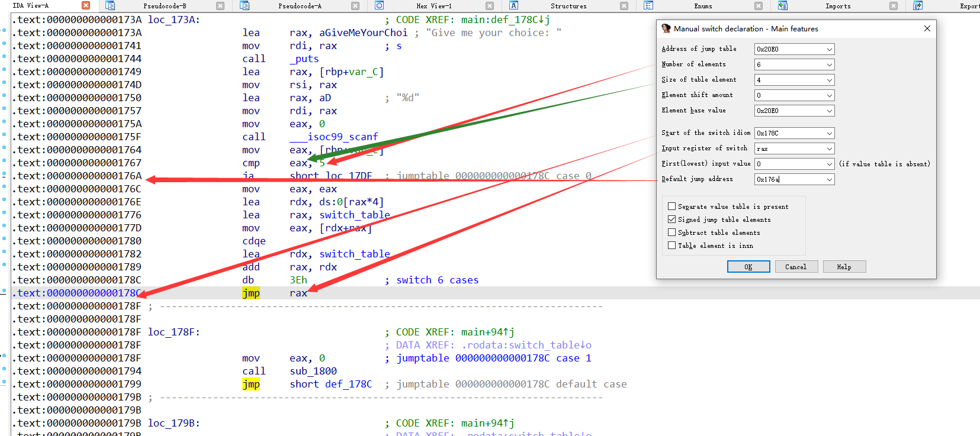Close the Hex View-1 tab
This screenshot has height=436, width=980.
[490, 6]
